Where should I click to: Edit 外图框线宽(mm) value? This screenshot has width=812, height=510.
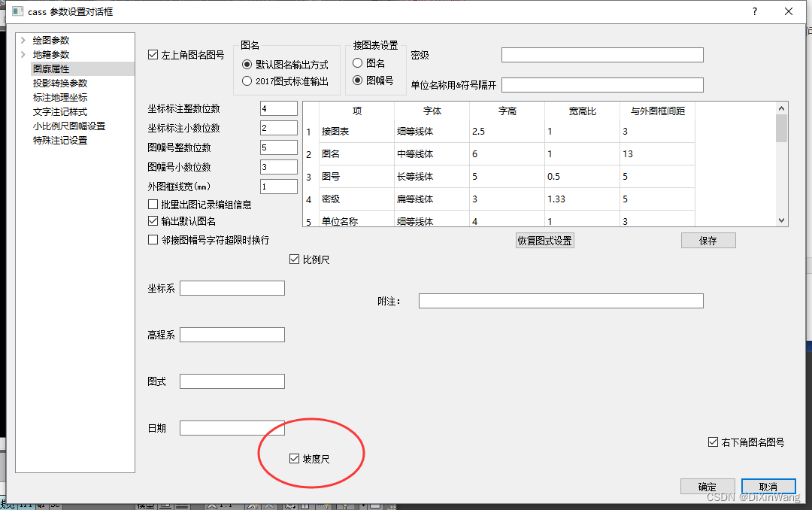(x=279, y=187)
